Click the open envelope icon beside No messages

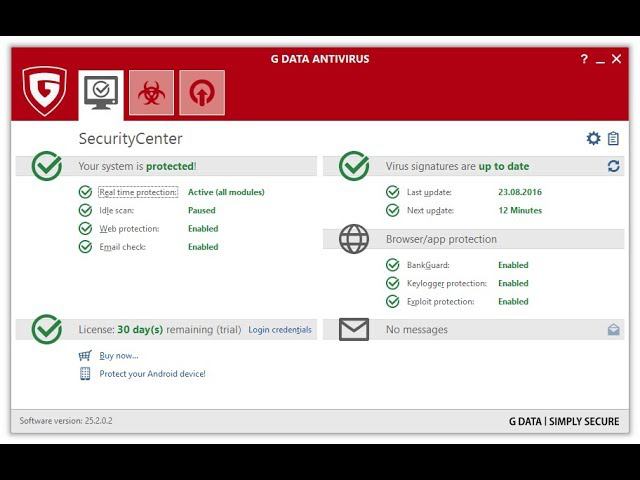[x=613, y=329]
